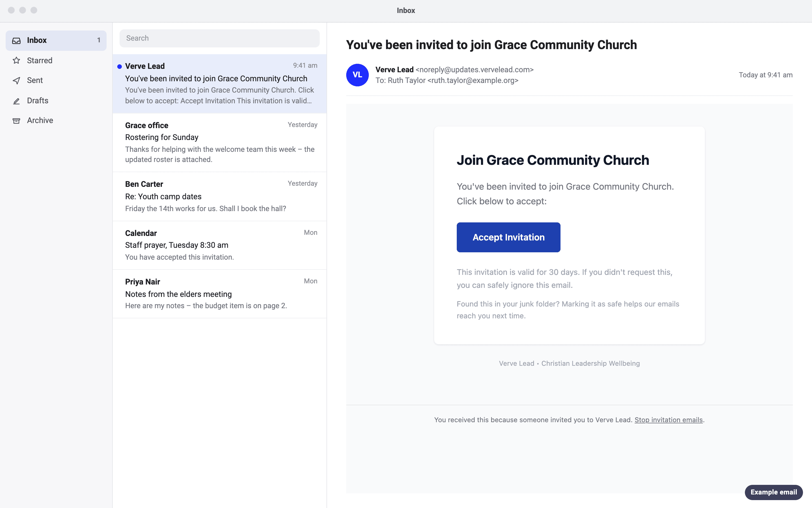Click the Archive box icon
The height and width of the screenshot is (508, 812).
coord(16,121)
